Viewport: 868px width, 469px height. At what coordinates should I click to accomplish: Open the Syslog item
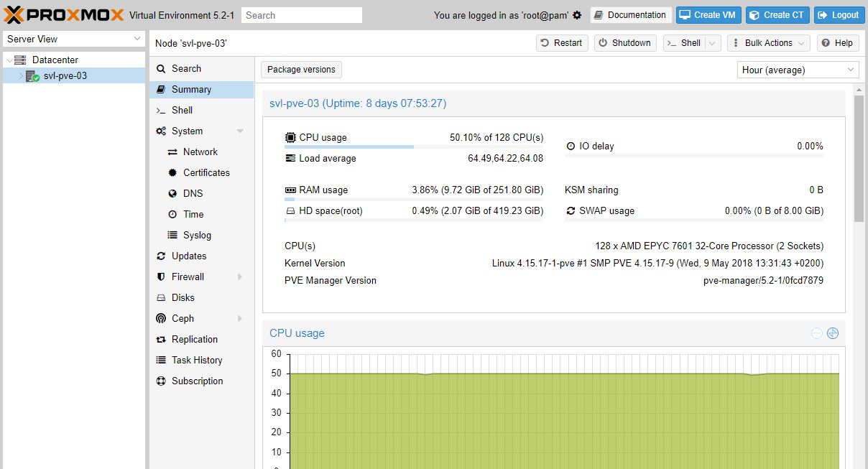(x=201, y=236)
